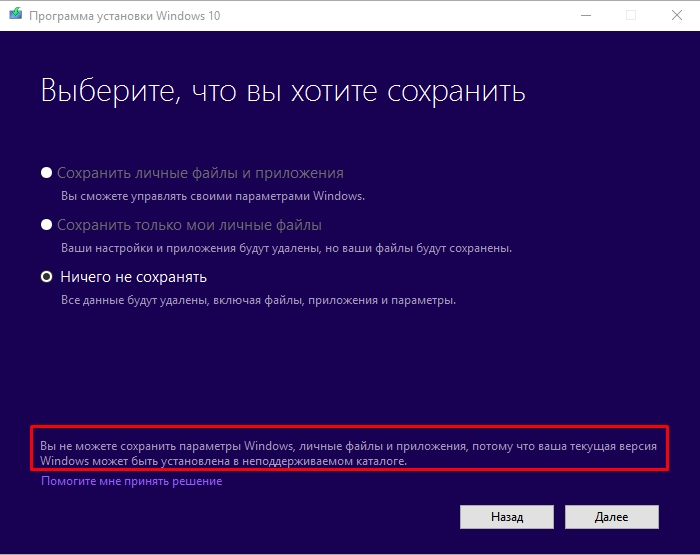Open the 'Помогите мне принять решение' link
The image size is (700, 555).
pyautogui.click(x=131, y=481)
